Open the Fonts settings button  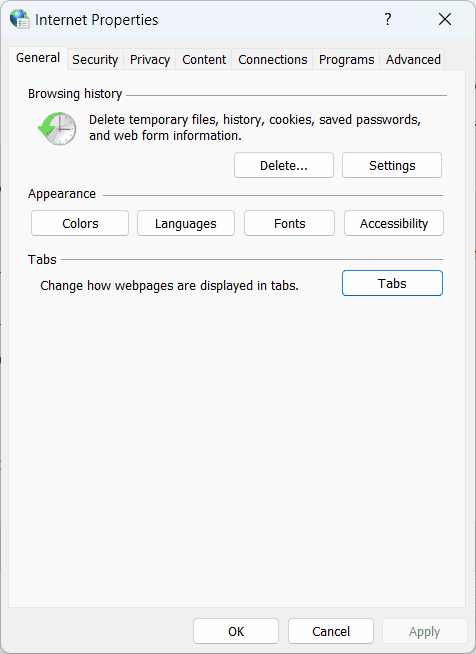[x=290, y=223]
